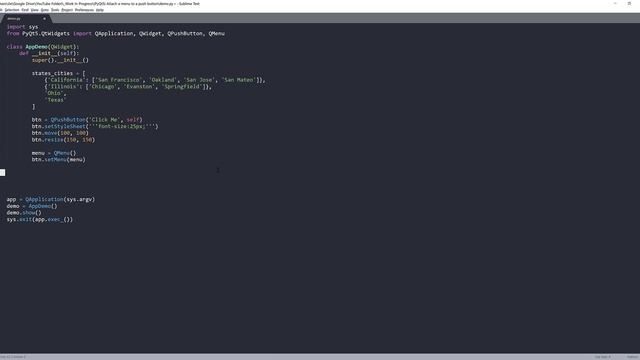640x360 pixels.
Task: Click the 'Texas' list entry
Action: [56, 100]
